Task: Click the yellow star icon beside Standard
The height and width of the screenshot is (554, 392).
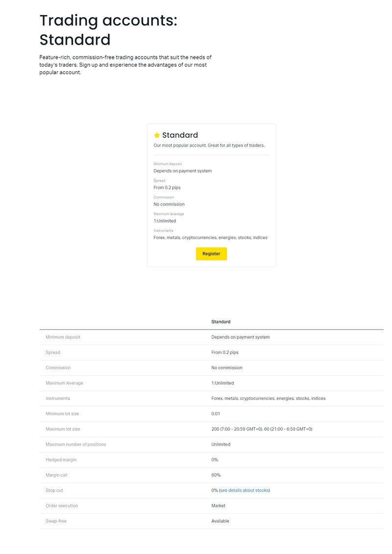Action: [x=157, y=135]
